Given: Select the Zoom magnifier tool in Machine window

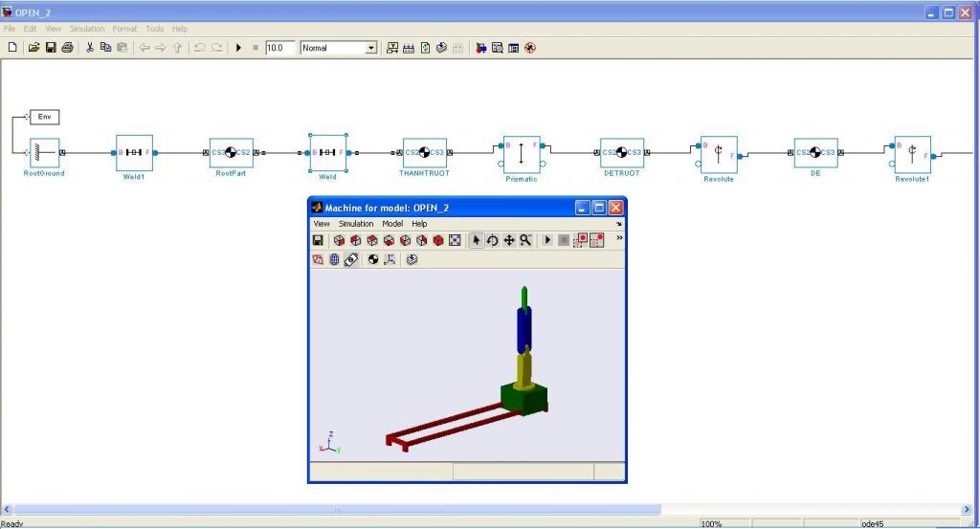Looking at the screenshot, I should point(525,240).
